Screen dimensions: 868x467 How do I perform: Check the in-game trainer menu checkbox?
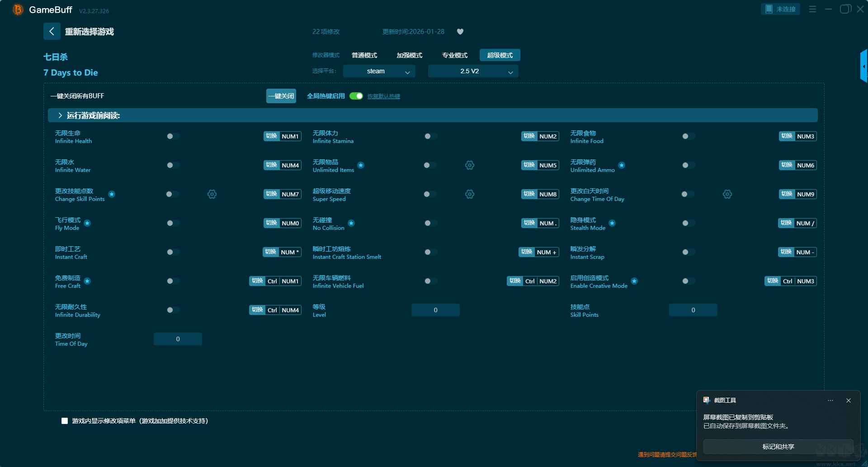click(x=65, y=421)
